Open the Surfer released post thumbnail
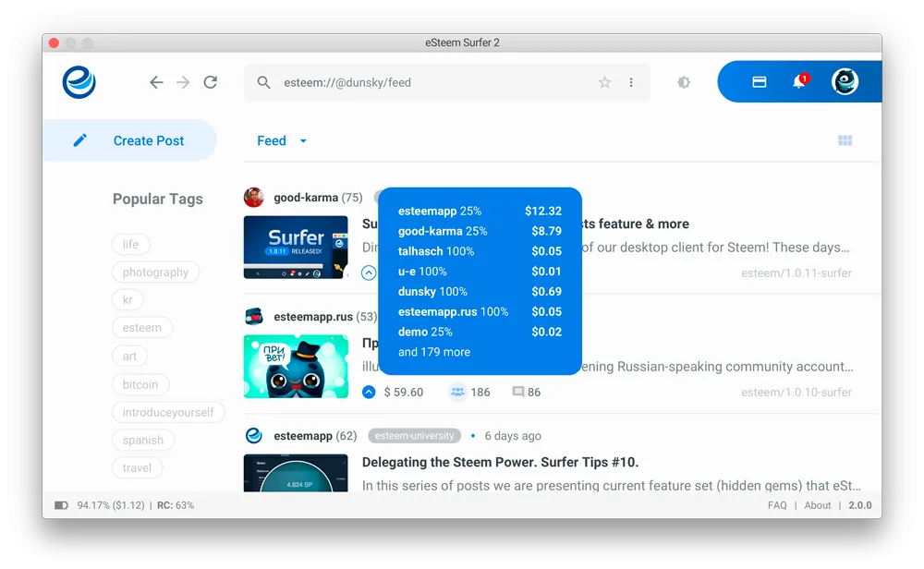The width and height of the screenshot is (924, 569). click(x=296, y=247)
